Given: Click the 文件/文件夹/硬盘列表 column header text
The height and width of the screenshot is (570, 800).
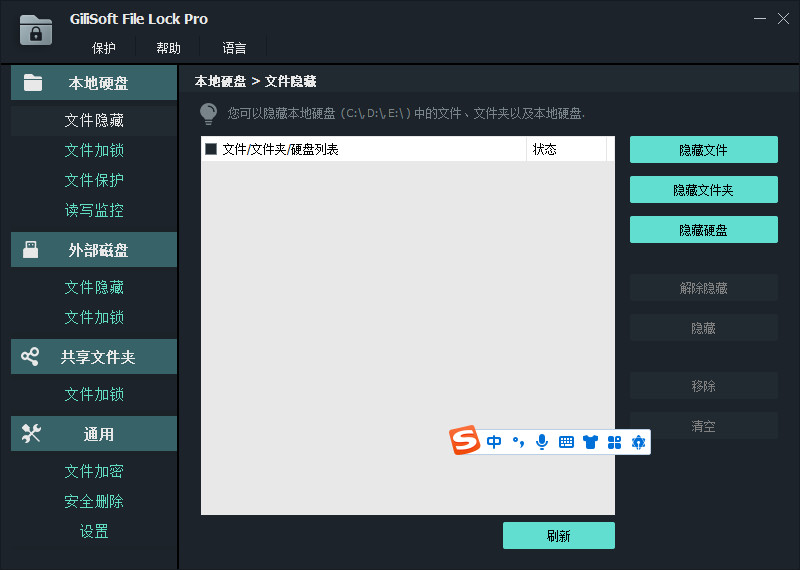Looking at the screenshot, I should click(281, 149).
